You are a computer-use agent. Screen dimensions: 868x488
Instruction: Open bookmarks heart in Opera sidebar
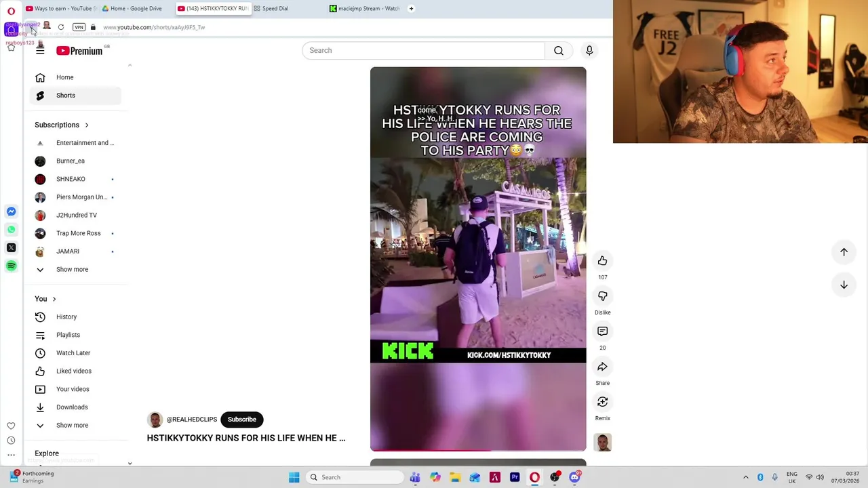tap(11, 426)
